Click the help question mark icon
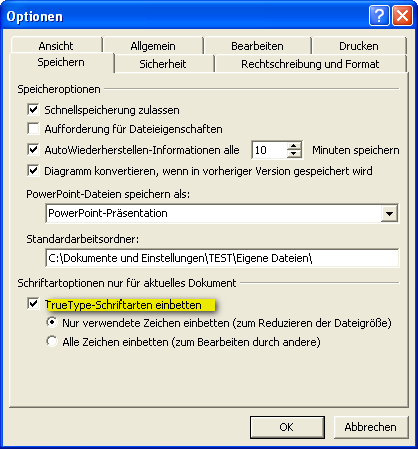 point(379,16)
